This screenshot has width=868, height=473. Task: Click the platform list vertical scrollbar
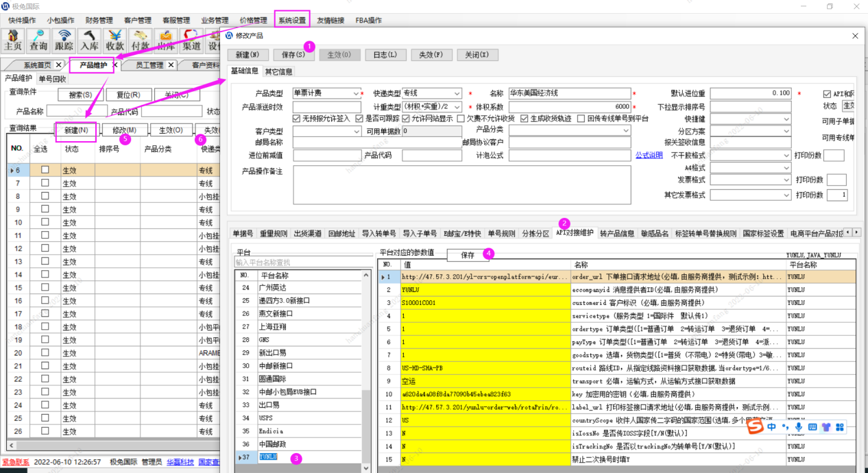pos(366,370)
